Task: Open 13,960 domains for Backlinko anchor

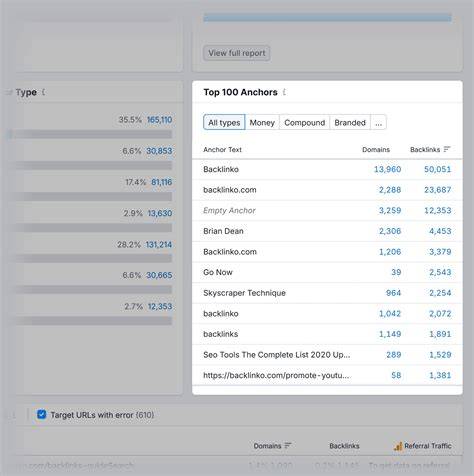Action: point(387,169)
